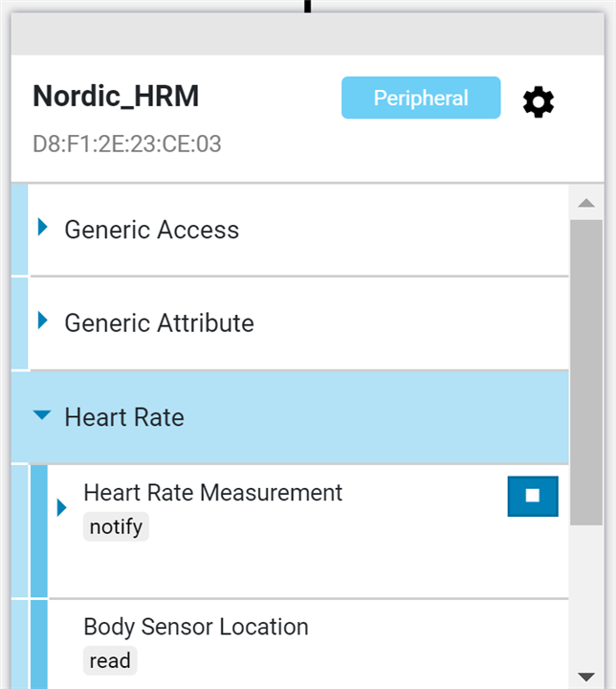Viewport: 616px width, 689px height.
Task: Click the notify property tag
Action: coord(116,526)
